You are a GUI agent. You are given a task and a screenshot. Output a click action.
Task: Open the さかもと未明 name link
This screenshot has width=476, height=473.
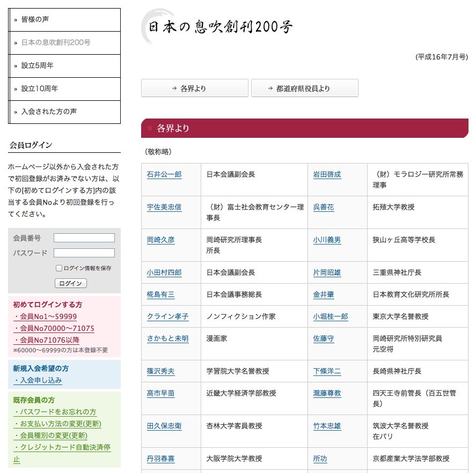[167, 339]
